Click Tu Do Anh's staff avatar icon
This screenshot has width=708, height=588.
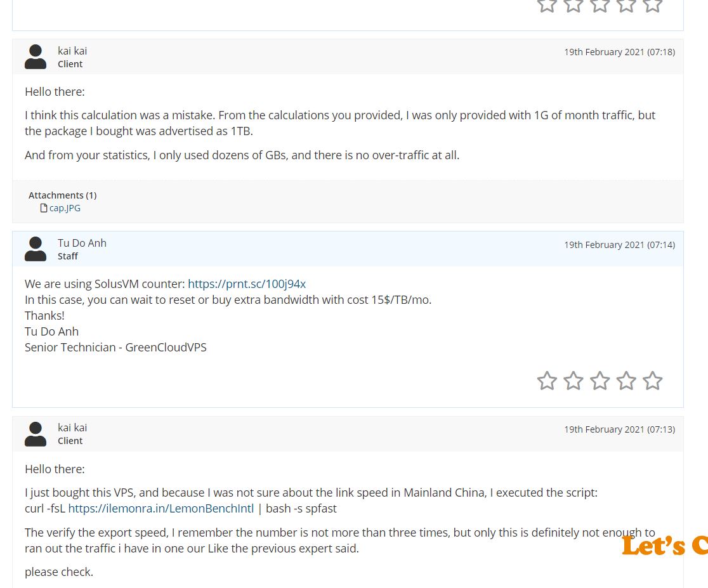(x=36, y=249)
